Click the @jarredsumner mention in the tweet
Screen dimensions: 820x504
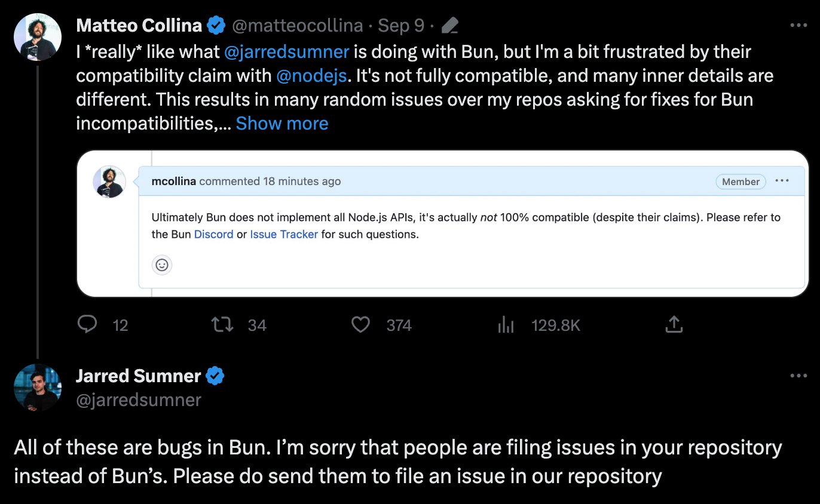(x=287, y=51)
